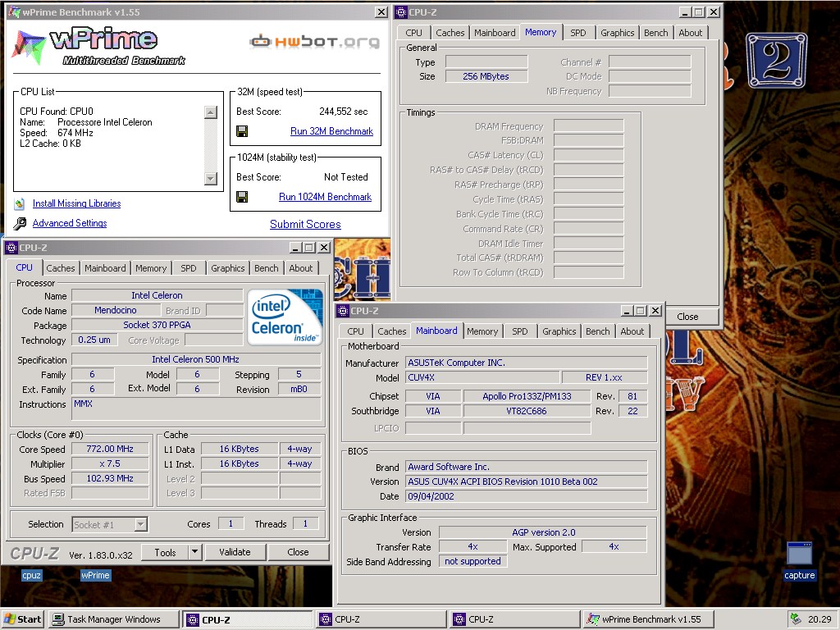Click BIOS Date field 09/04/2002
Screen dimensions: 840x630
click(x=526, y=496)
